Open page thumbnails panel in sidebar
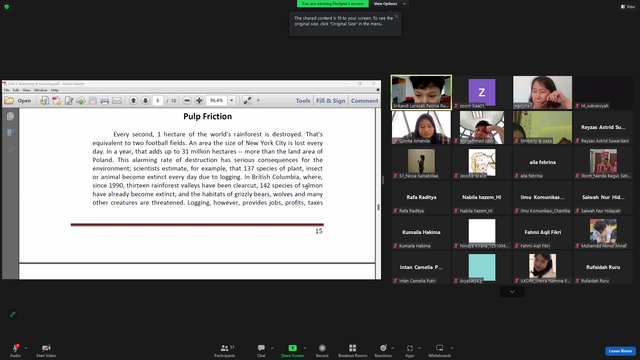The width and height of the screenshot is (640, 360). click(x=10, y=117)
